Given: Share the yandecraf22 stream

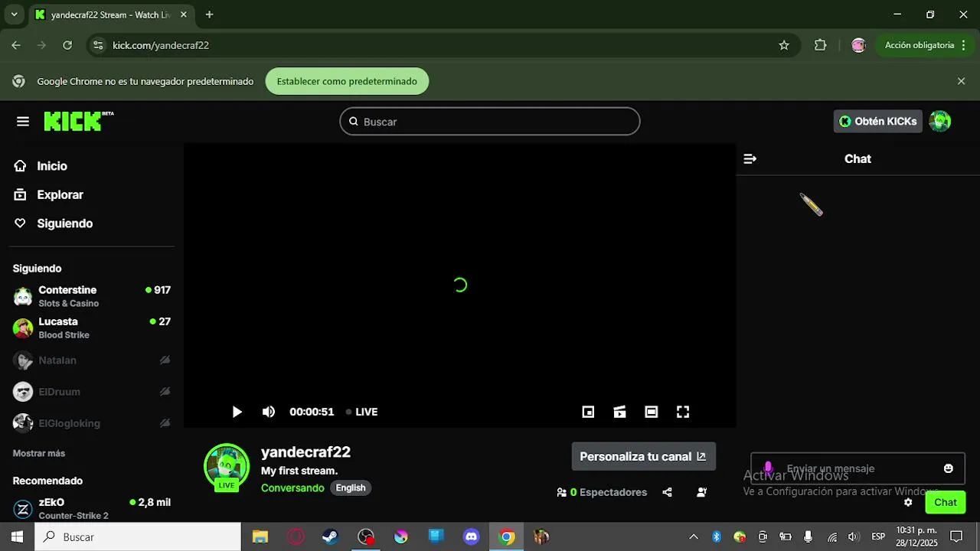Looking at the screenshot, I should [x=667, y=492].
